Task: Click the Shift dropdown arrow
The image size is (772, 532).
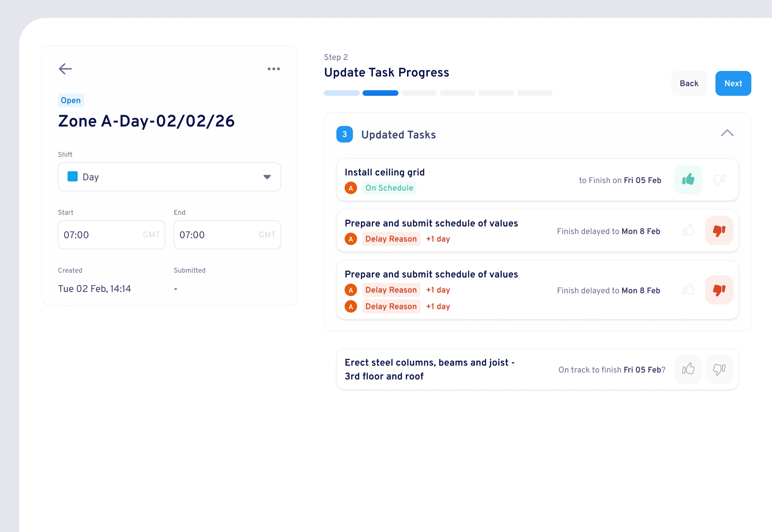Action: coord(267,177)
